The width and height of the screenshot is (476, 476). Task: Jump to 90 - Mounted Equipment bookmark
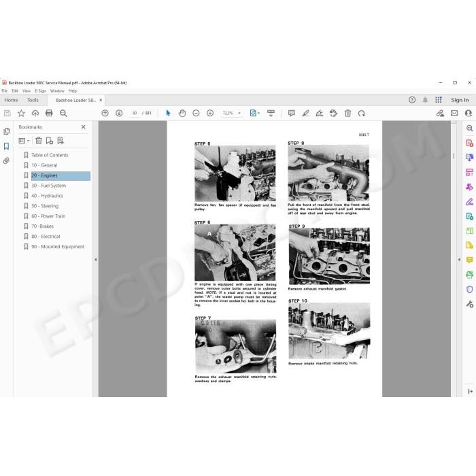point(58,247)
